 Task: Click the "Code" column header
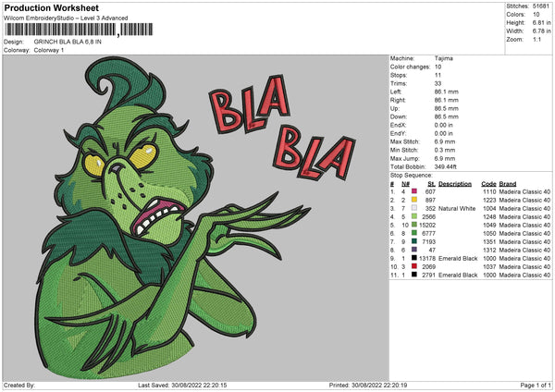(x=488, y=184)
